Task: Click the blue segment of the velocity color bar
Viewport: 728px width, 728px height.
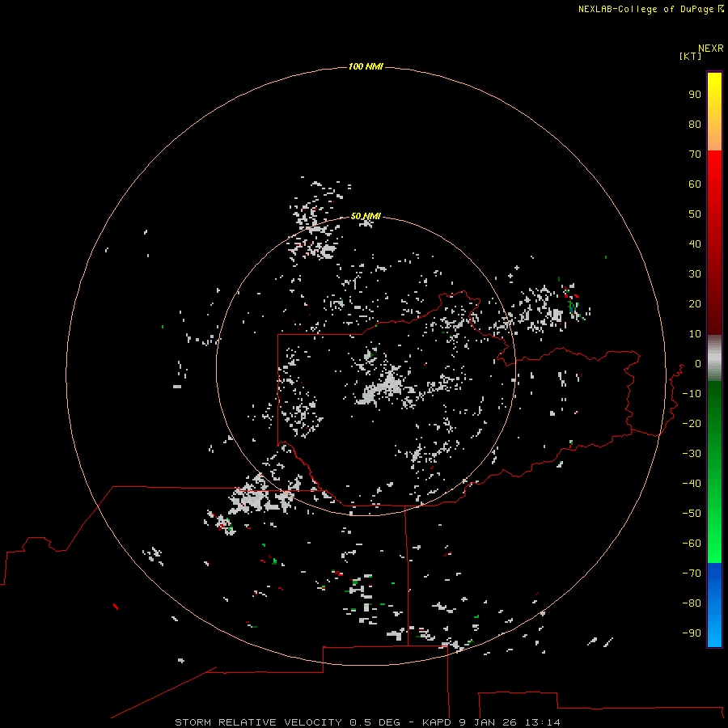Action: 714,605
